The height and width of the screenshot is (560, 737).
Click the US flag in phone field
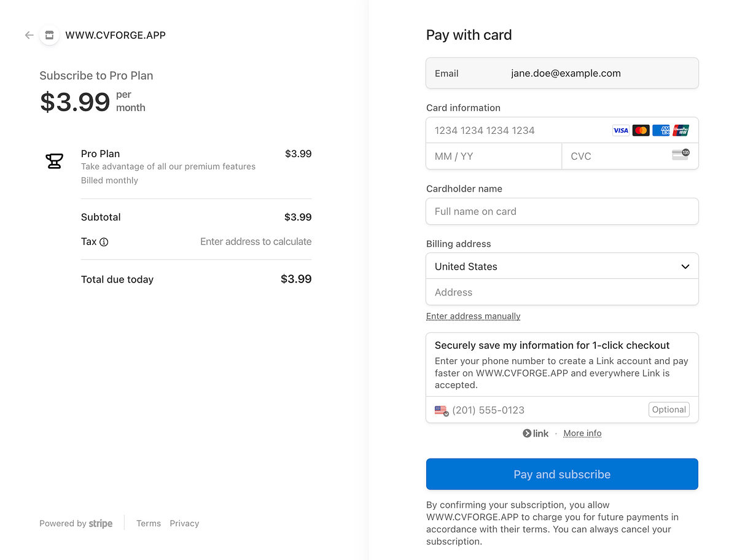tap(440, 410)
